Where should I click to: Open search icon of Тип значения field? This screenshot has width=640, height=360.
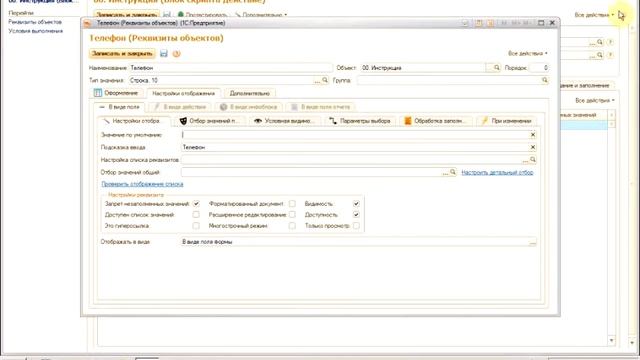pyautogui.click(x=325, y=80)
